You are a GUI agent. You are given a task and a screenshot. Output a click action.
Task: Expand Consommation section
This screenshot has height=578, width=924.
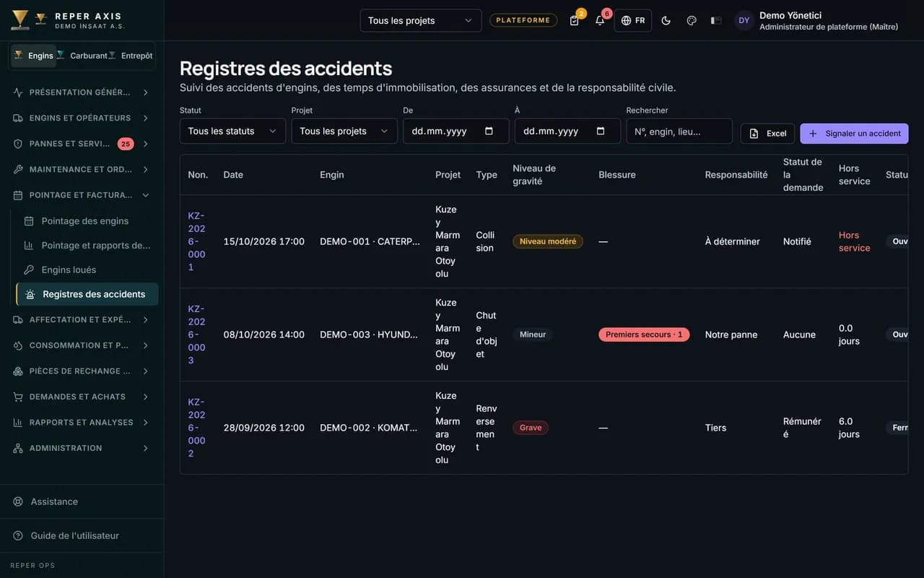[82, 345]
